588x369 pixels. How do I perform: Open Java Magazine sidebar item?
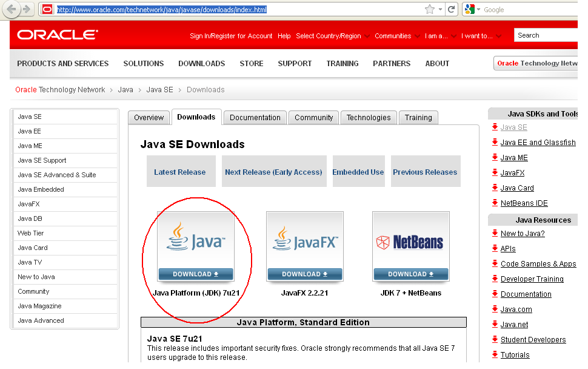(65, 306)
